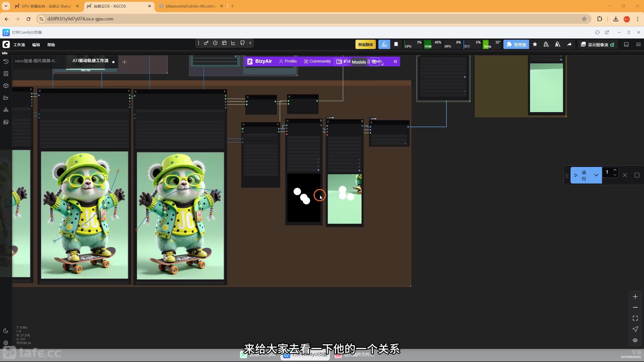Add a new workflow tab with plus
Image resolution: width=644 pixels, height=362 pixels.
click(124, 62)
